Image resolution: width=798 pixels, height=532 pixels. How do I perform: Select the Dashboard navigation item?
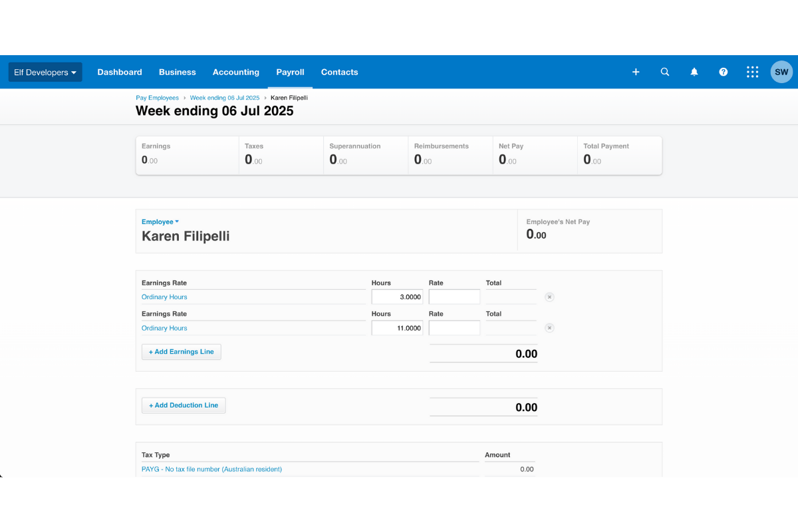click(x=120, y=72)
